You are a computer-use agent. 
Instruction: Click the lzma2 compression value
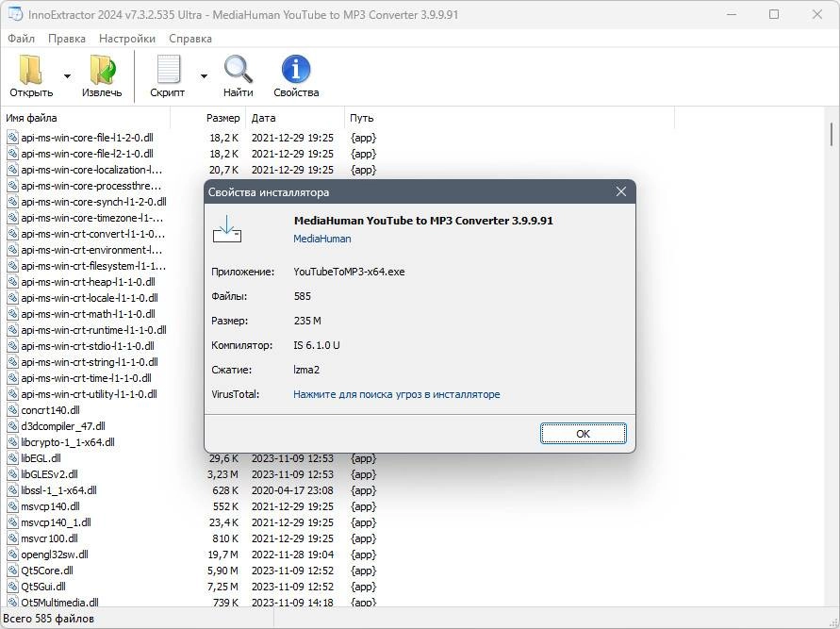306,370
